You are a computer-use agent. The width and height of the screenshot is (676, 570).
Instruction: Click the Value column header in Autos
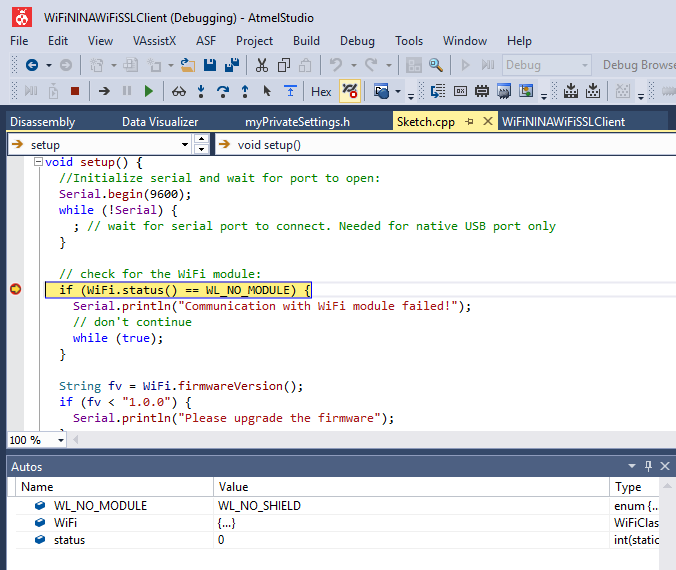(411, 487)
